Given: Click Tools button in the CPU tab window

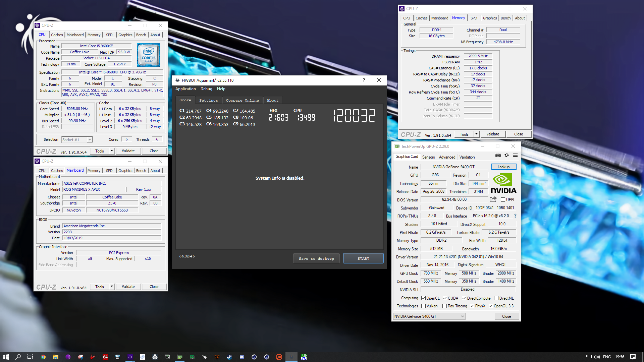Looking at the screenshot, I should coord(100,151).
